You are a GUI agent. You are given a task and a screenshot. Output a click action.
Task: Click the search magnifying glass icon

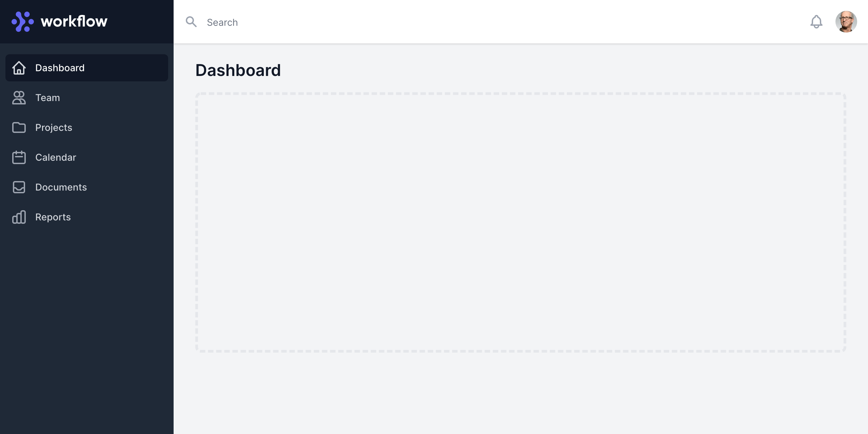191,22
